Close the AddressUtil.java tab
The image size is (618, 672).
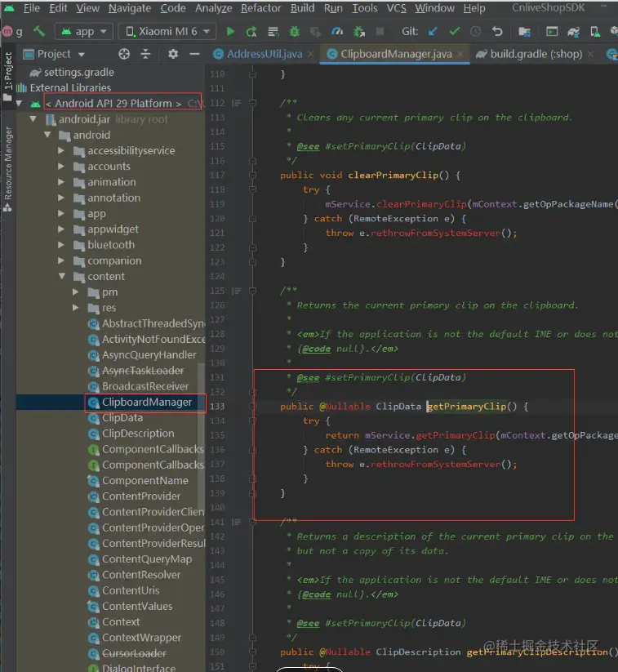(311, 54)
